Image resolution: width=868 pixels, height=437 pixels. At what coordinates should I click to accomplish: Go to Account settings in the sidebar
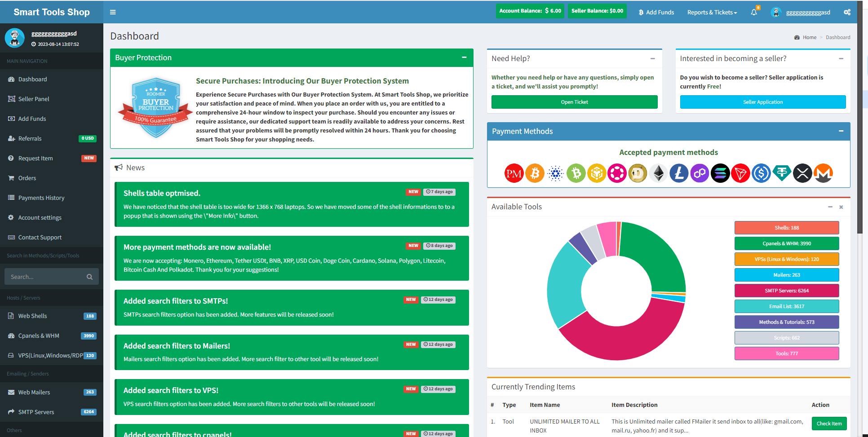[40, 217]
